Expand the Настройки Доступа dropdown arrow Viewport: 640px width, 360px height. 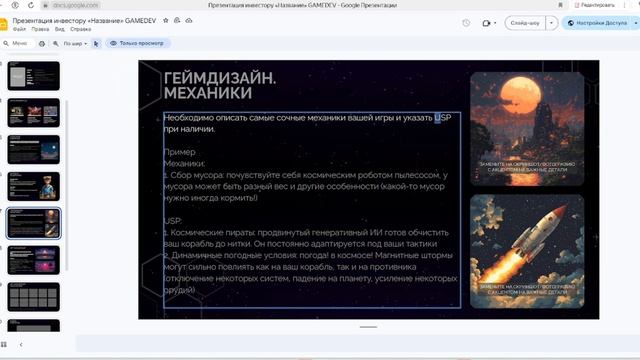tap(636, 23)
